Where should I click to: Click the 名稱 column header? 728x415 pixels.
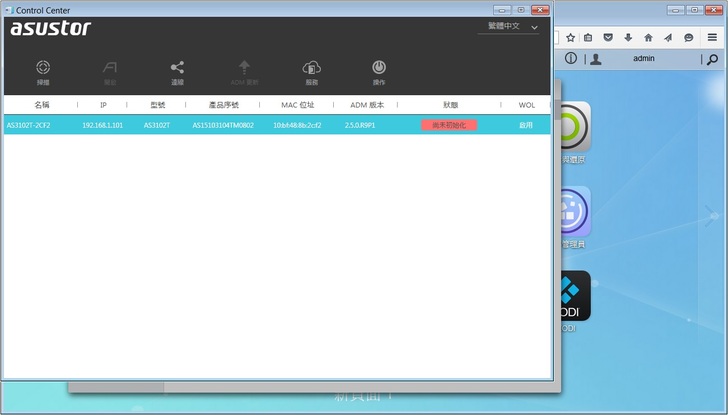point(42,104)
